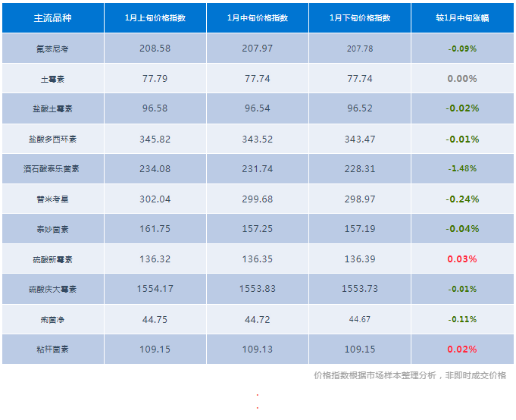Click the value 302.04
Screen dimensions: 516x420
point(155,199)
